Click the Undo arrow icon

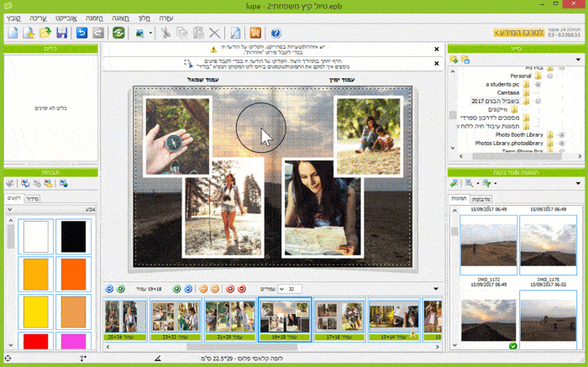[81, 33]
